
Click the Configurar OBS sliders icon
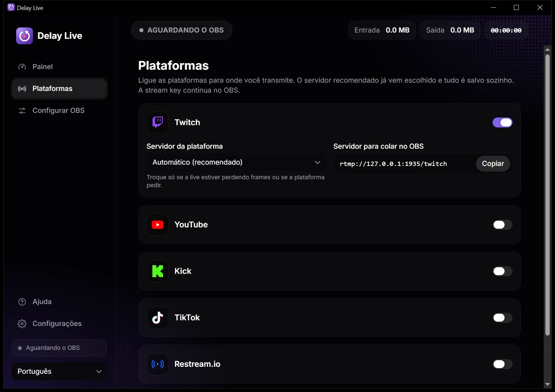tap(22, 111)
